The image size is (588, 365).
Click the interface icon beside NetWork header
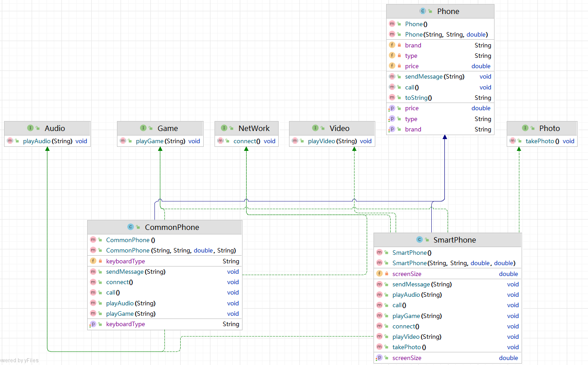[x=224, y=128]
